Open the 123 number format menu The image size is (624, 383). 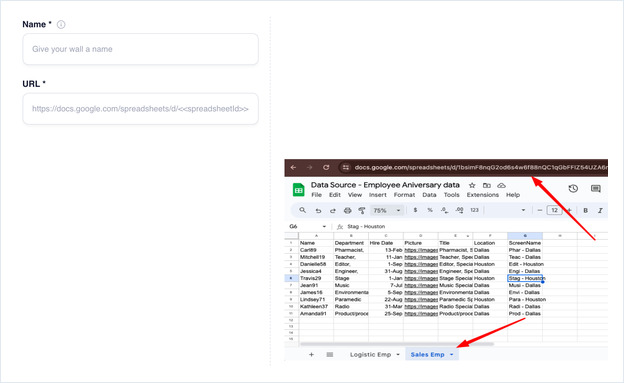pyautogui.click(x=474, y=210)
